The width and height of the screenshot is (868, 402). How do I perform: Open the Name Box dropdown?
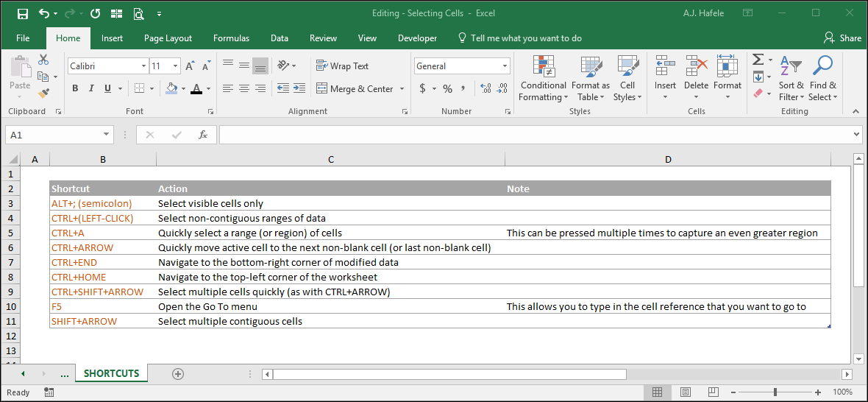point(106,135)
